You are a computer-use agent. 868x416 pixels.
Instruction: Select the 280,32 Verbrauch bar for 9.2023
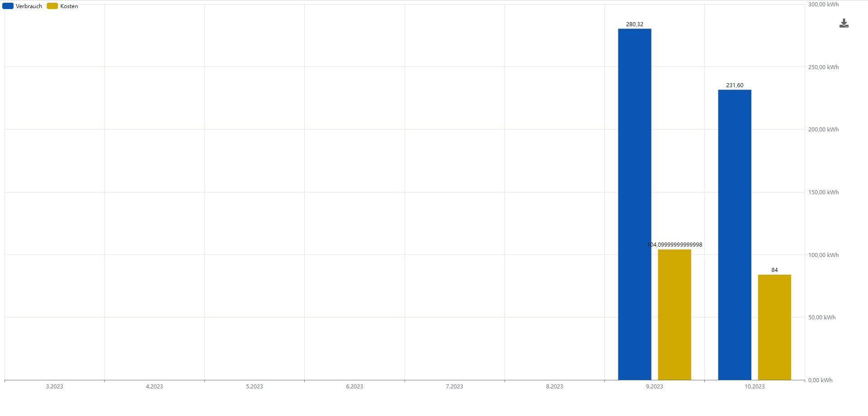click(635, 204)
